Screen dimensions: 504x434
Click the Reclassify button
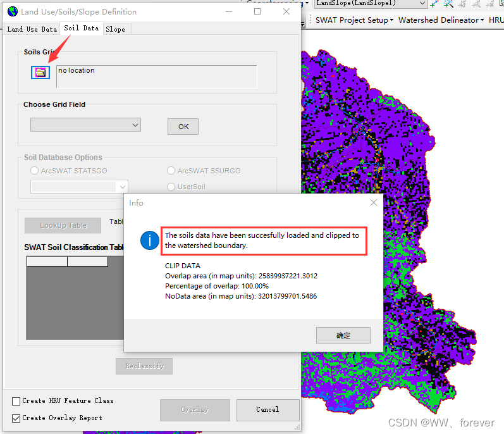[144, 366]
